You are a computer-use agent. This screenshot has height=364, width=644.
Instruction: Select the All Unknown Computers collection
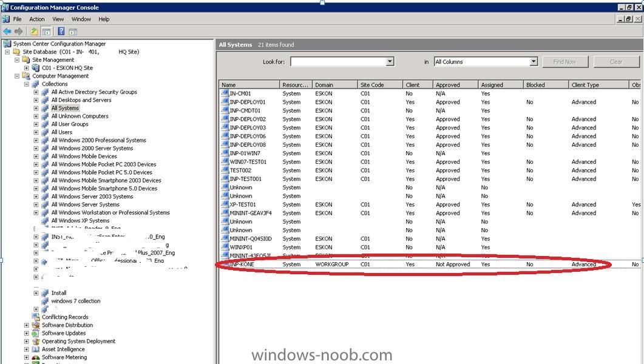click(80, 116)
